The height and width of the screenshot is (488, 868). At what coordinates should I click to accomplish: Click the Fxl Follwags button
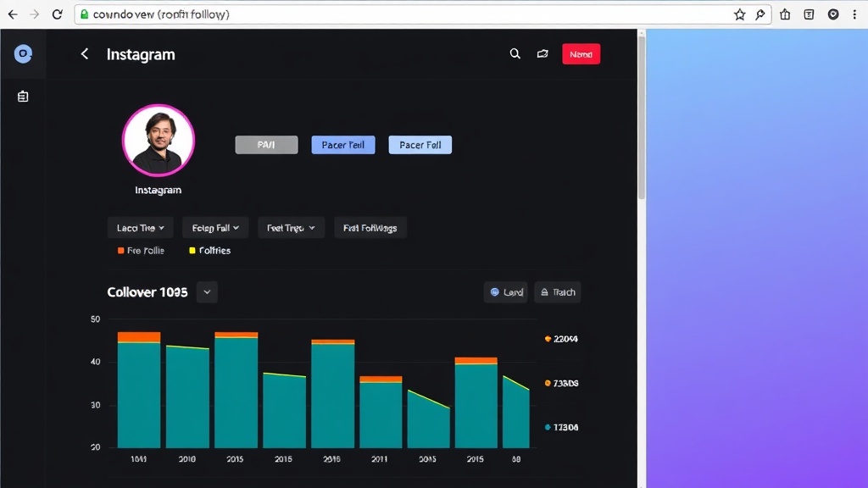[x=370, y=228]
